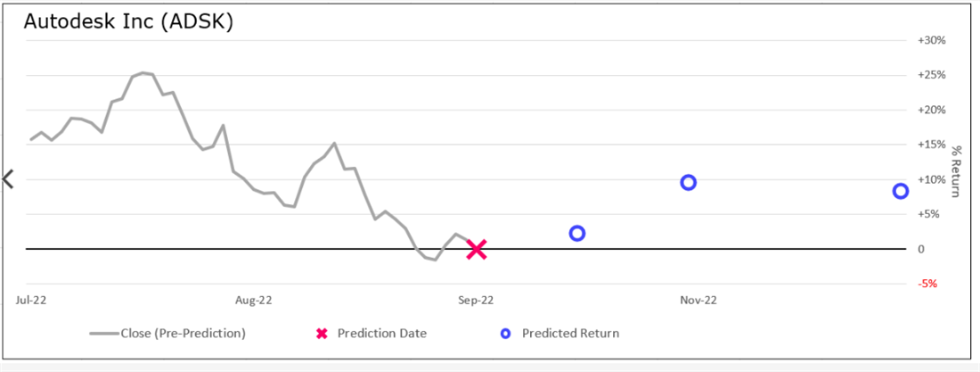Toggle the Close (Pre-Prediction) legend label
Viewport: 980px width, 372px height.
pyautogui.click(x=184, y=334)
